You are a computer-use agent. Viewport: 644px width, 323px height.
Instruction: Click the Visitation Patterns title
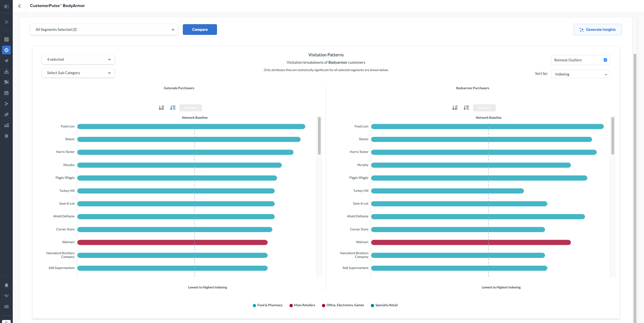326,55
